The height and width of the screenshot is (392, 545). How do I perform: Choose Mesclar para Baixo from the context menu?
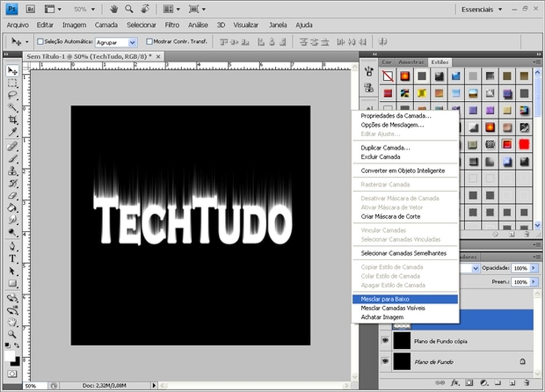tap(384, 299)
